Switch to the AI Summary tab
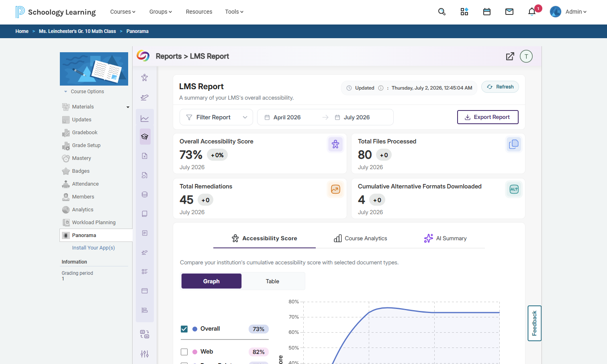Image resolution: width=607 pixels, height=364 pixels. tap(445, 238)
